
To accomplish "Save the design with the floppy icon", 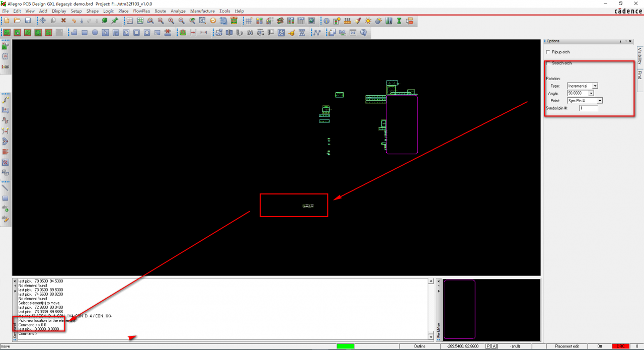I will pos(28,21).
